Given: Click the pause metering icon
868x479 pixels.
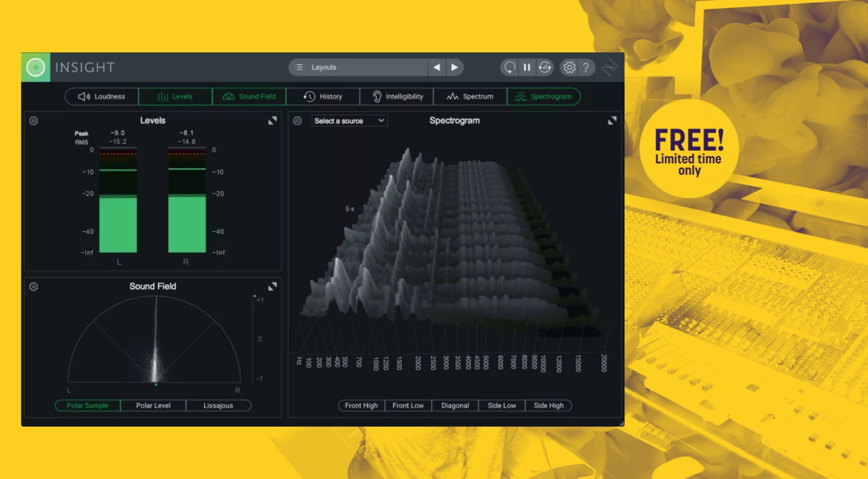Looking at the screenshot, I should [526, 67].
